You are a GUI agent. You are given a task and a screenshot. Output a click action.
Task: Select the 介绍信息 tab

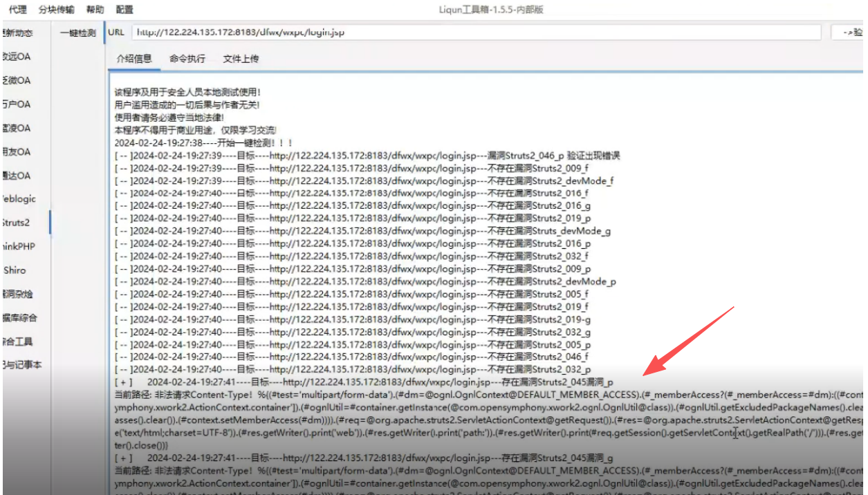click(x=134, y=59)
